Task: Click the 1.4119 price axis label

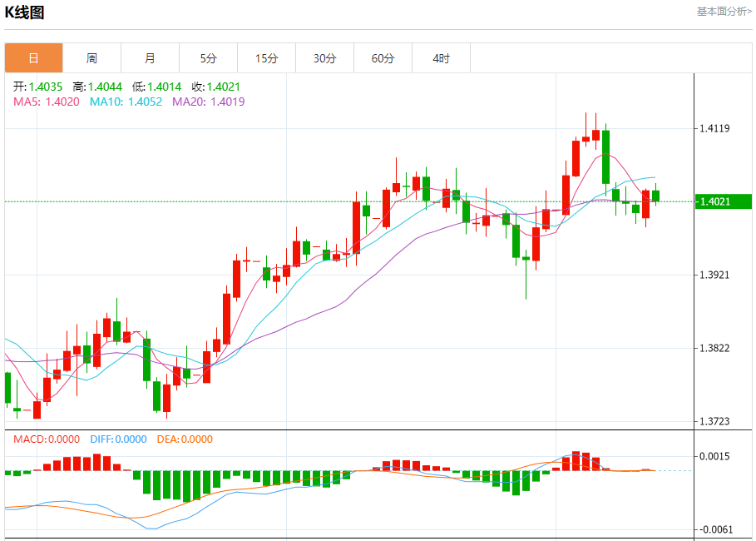Action: [714, 128]
